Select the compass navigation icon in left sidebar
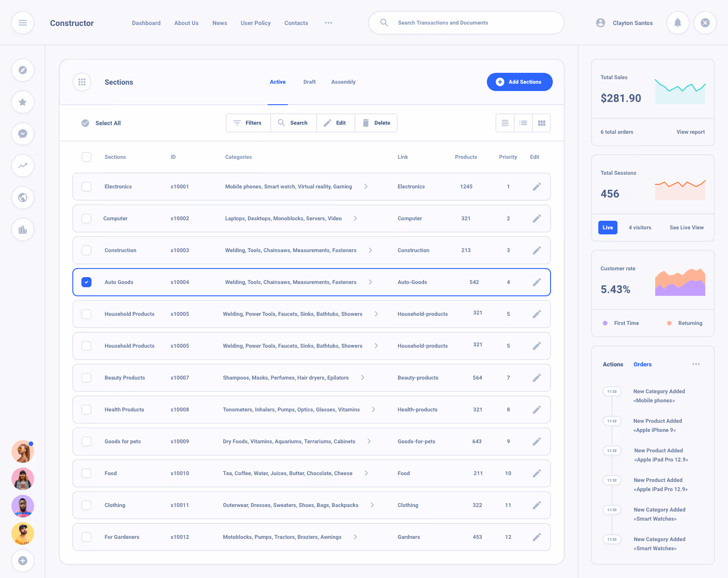 click(23, 70)
